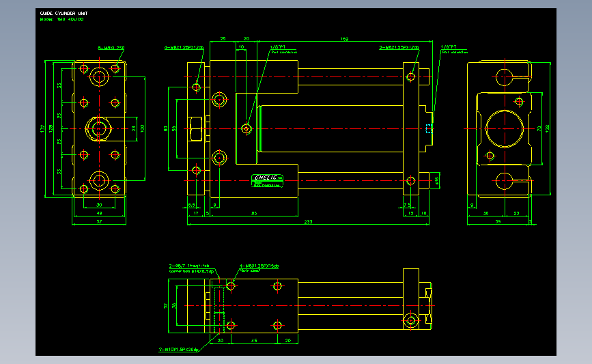
Task: Select the 4-M8x1.25Px12dp callout text
Action: [x=184, y=48]
